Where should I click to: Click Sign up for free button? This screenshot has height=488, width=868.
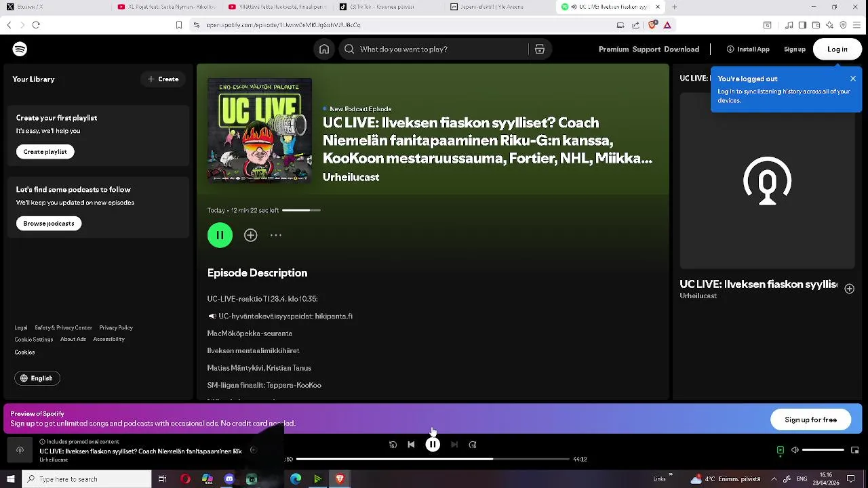point(811,420)
